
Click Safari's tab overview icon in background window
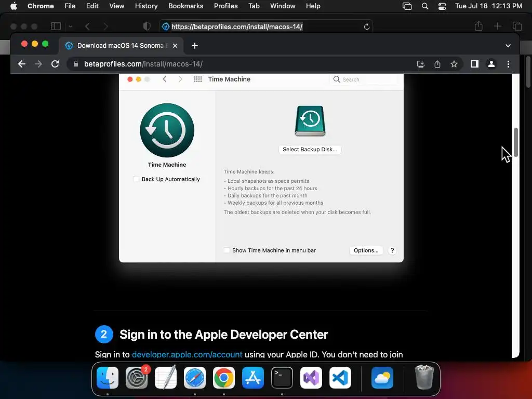tap(517, 26)
